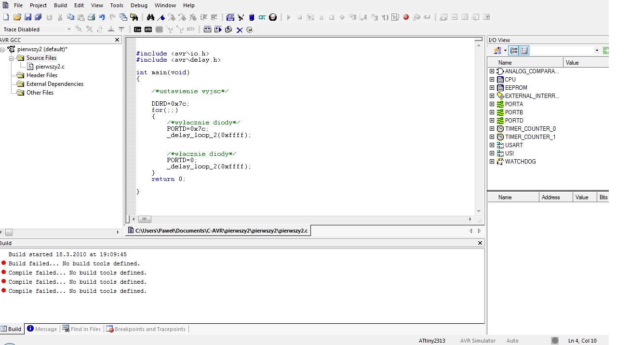Toggle the I/O View tree list mode
The image size is (644, 345).
[514, 51]
